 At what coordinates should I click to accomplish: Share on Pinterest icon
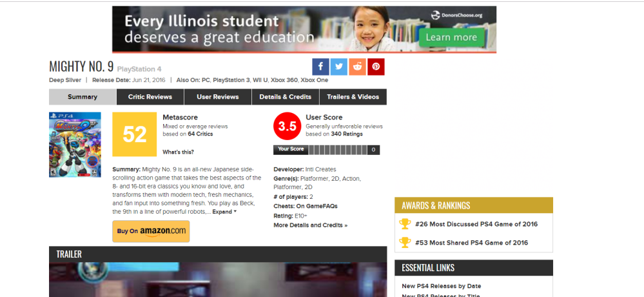point(376,67)
